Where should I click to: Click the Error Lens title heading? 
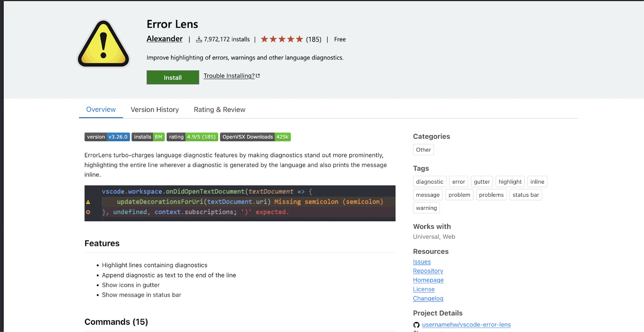pos(172,24)
